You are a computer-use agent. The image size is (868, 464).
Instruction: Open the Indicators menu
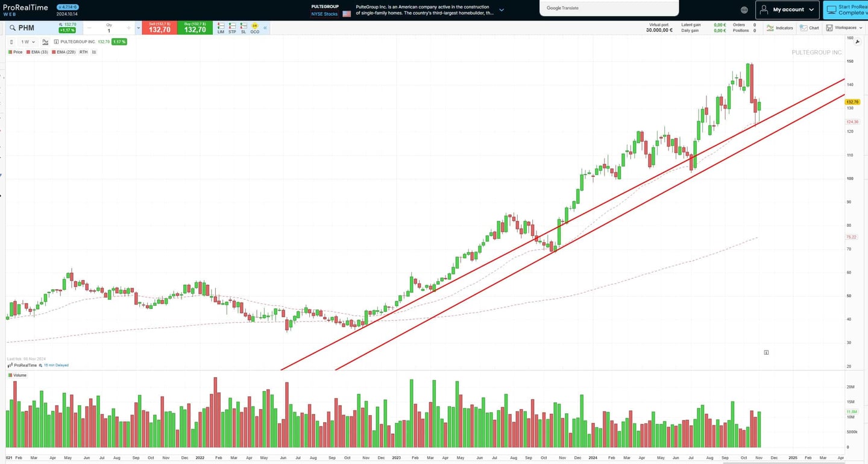[x=780, y=28]
